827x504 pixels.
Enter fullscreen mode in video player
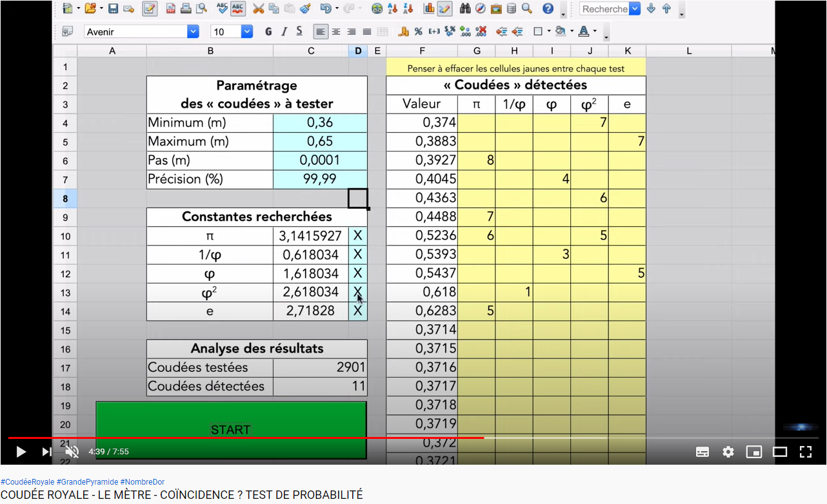[805, 452]
